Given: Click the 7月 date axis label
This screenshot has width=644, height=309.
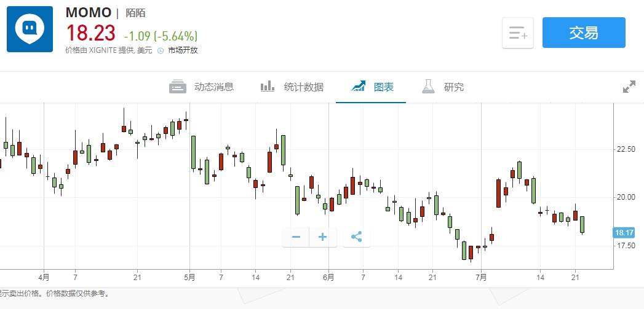Looking at the screenshot, I should [480, 277].
